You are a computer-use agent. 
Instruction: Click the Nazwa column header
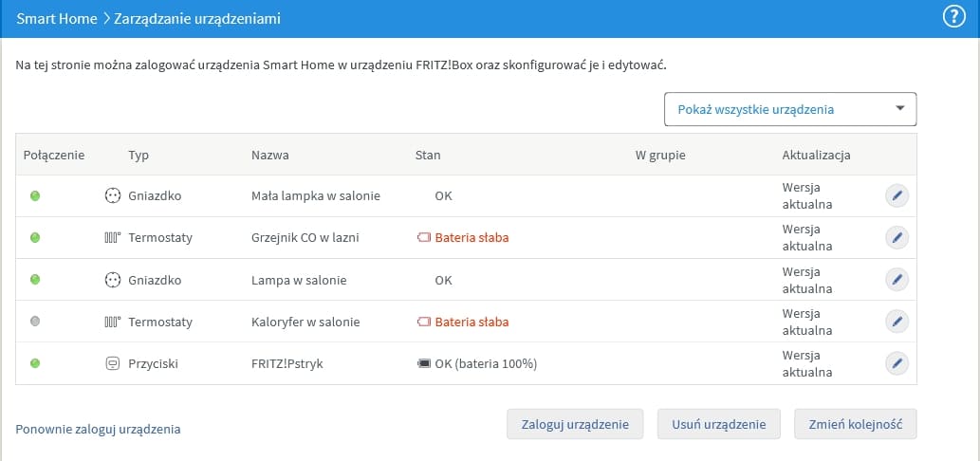click(270, 155)
